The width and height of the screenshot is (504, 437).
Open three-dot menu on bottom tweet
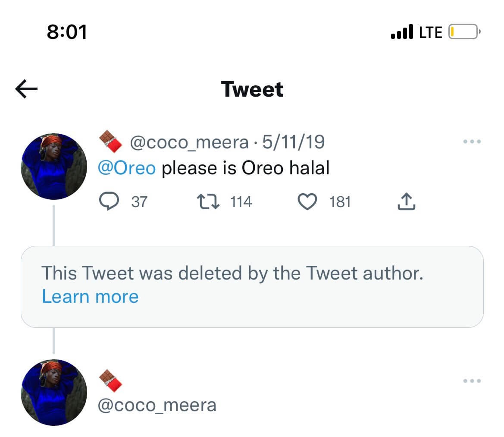472,381
